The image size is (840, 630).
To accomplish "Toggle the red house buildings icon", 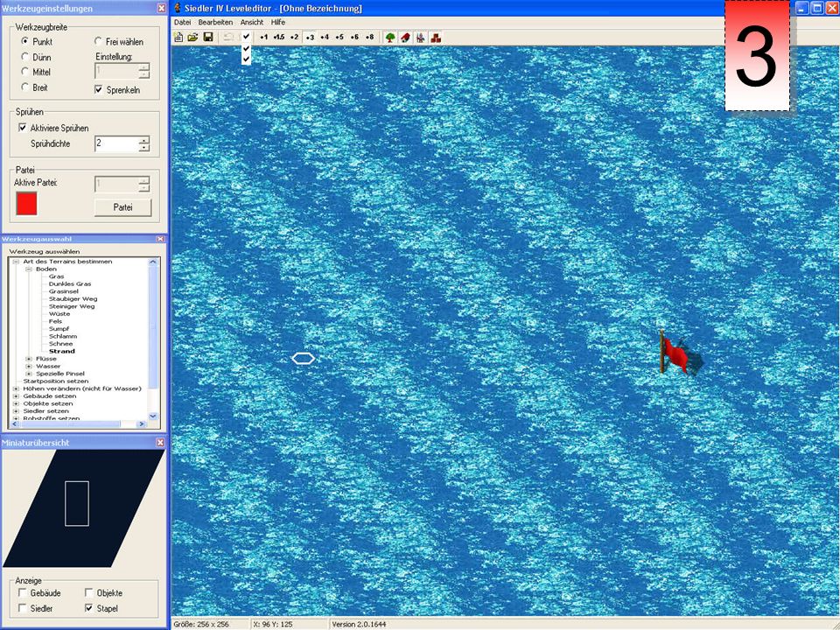I will point(405,37).
